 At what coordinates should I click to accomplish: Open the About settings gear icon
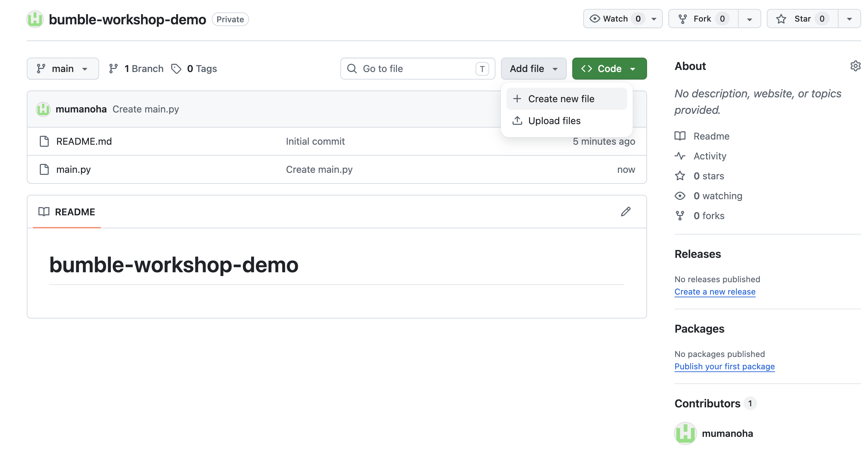(x=855, y=66)
